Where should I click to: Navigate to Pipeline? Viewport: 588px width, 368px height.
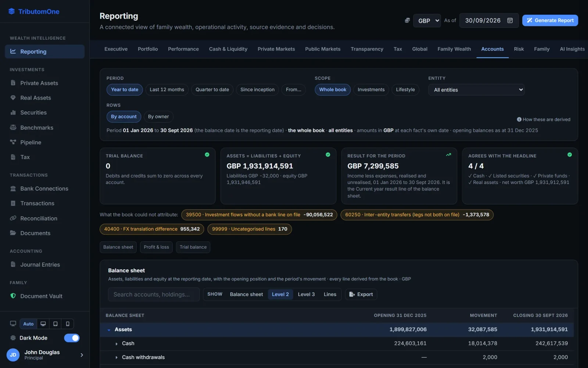pyautogui.click(x=44, y=142)
